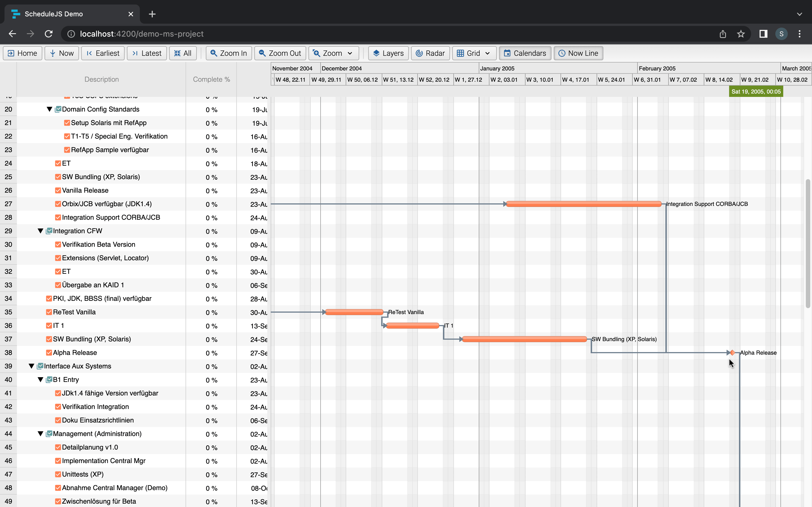The image size is (812, 507).
Task: Activate the Radar view icon
Action: pyautogui.click(x=420, y=53)
